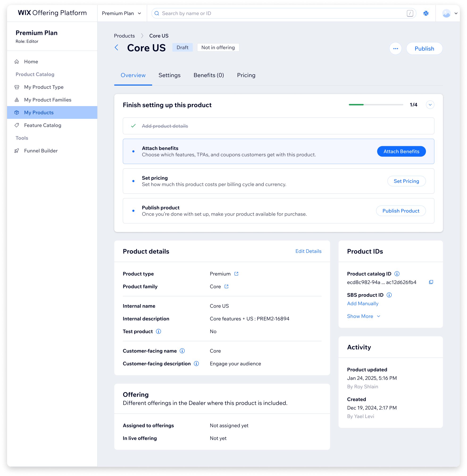Image resolution: width=467 pixels, height=476 pixels.
Task: Click the Not in offering badge
Action: 218,48
